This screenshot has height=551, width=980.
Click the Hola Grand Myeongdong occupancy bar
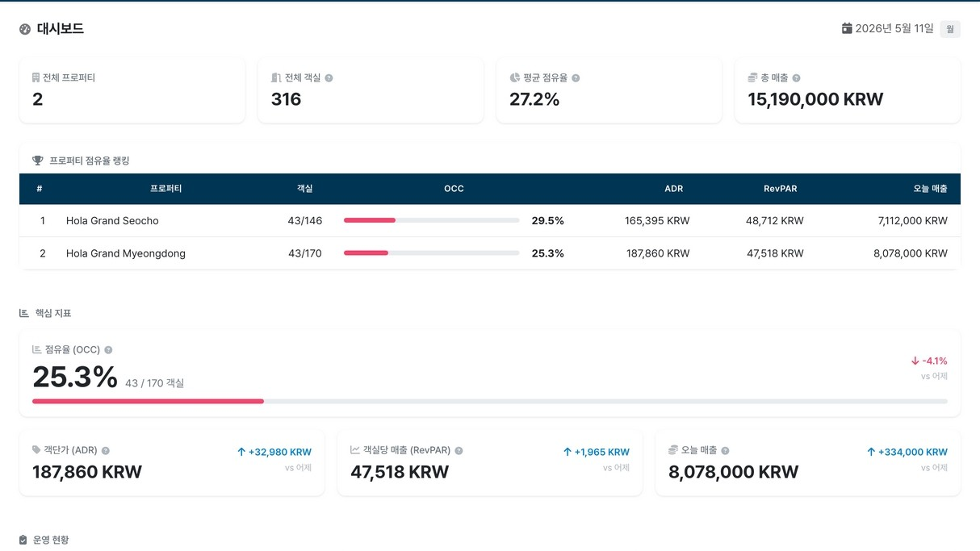(x=431, y=253)
